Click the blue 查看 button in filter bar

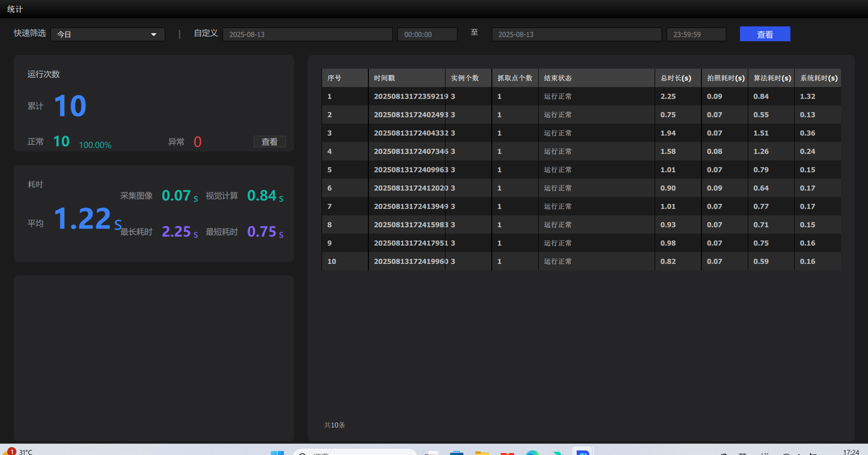pos(764,34)
